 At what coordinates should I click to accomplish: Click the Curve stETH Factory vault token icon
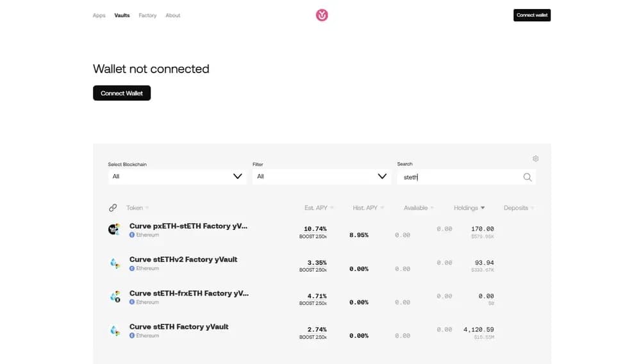click(114, 330)
